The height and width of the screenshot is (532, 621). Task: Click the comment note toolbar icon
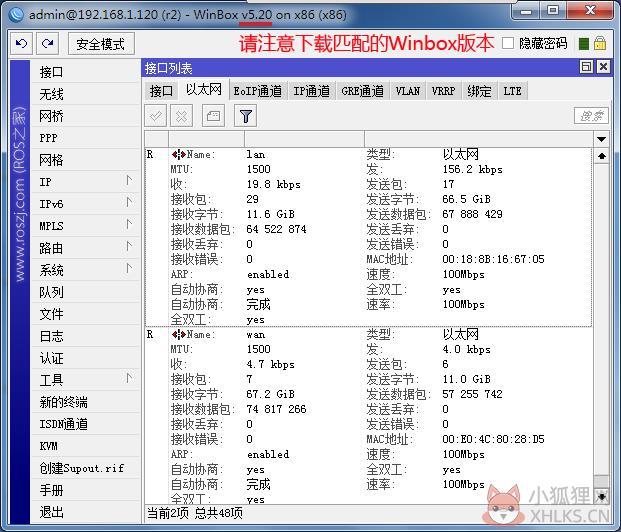[213, 116]
